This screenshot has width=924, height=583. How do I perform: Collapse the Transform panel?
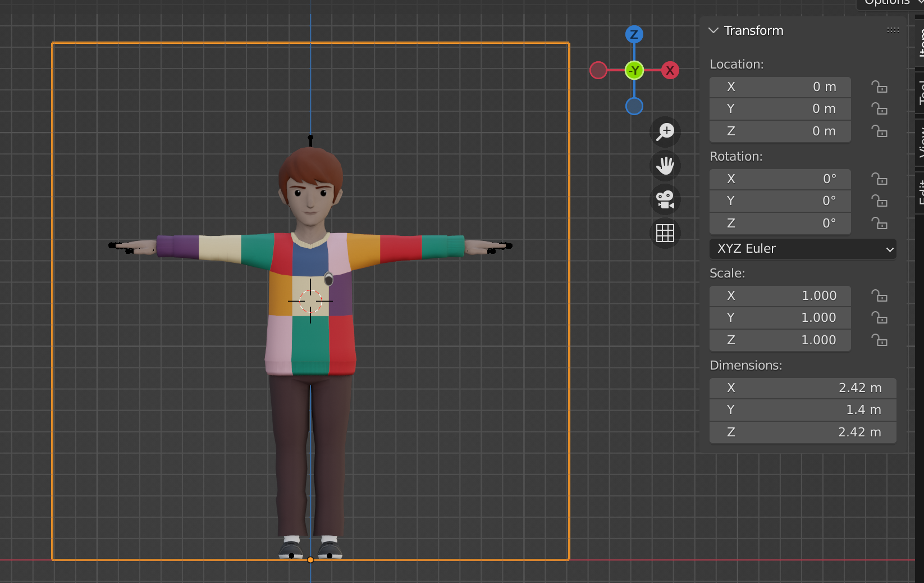point(713,30)
